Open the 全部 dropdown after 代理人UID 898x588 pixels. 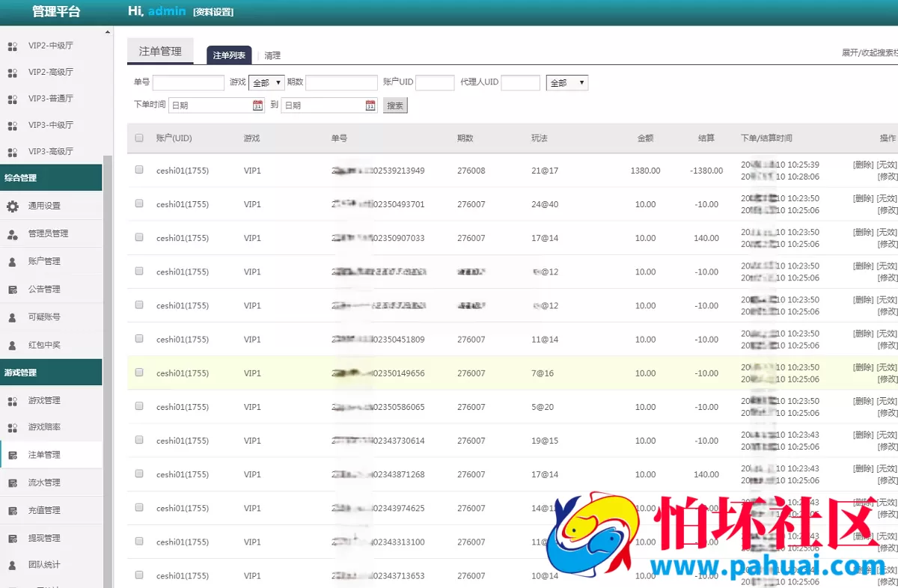pos(567,82)
